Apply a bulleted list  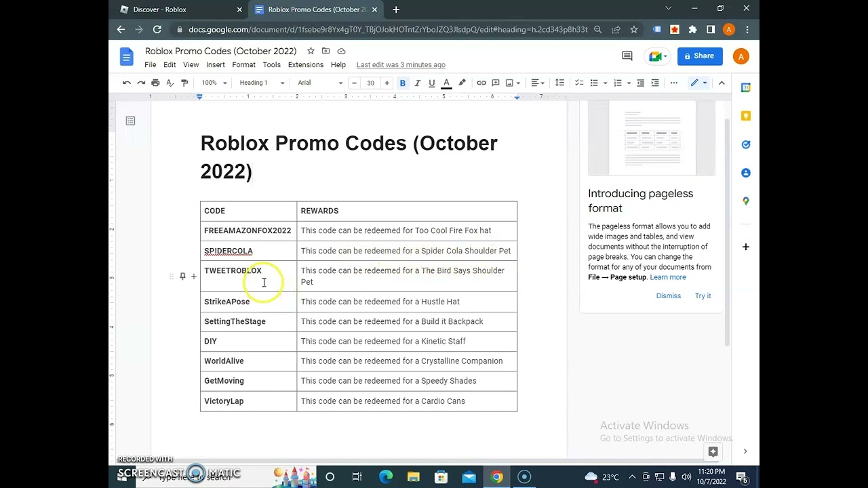point(594,83)
